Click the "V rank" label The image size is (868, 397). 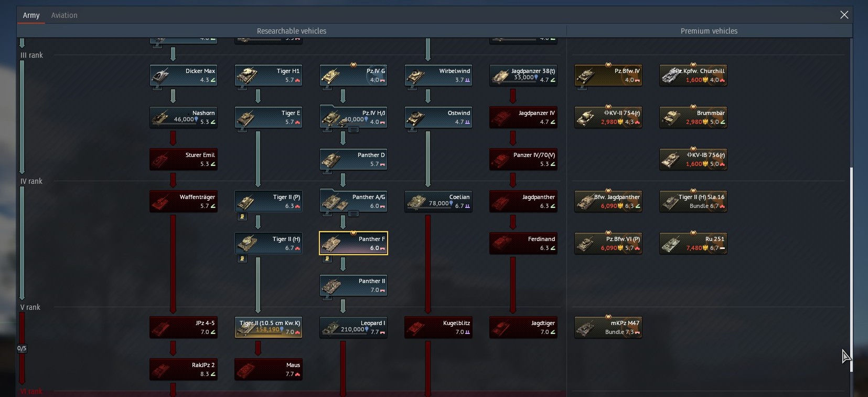pos(30,307)
